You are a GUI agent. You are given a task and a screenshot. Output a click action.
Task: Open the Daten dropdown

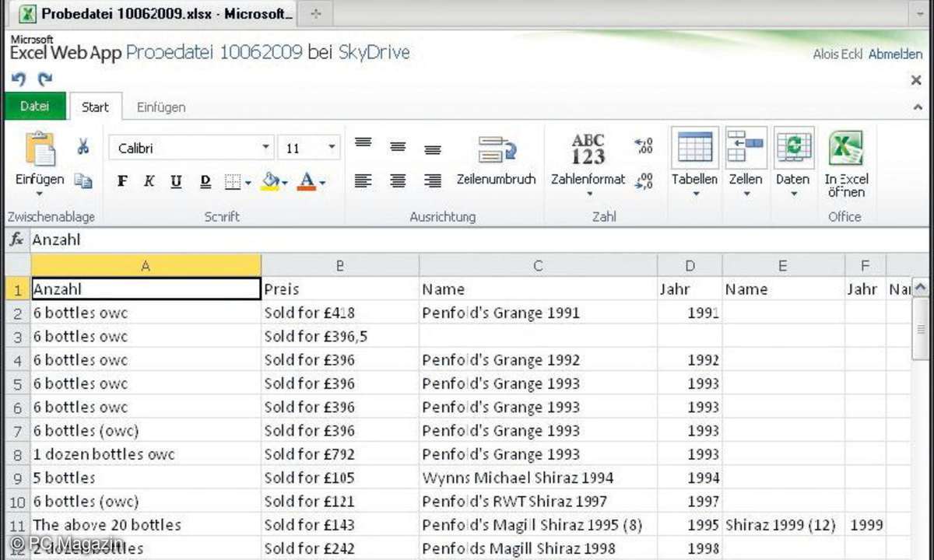[793, 163]
